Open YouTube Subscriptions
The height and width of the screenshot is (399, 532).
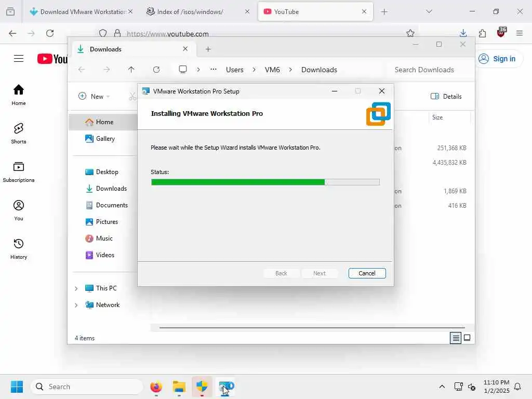pos(19,171)
